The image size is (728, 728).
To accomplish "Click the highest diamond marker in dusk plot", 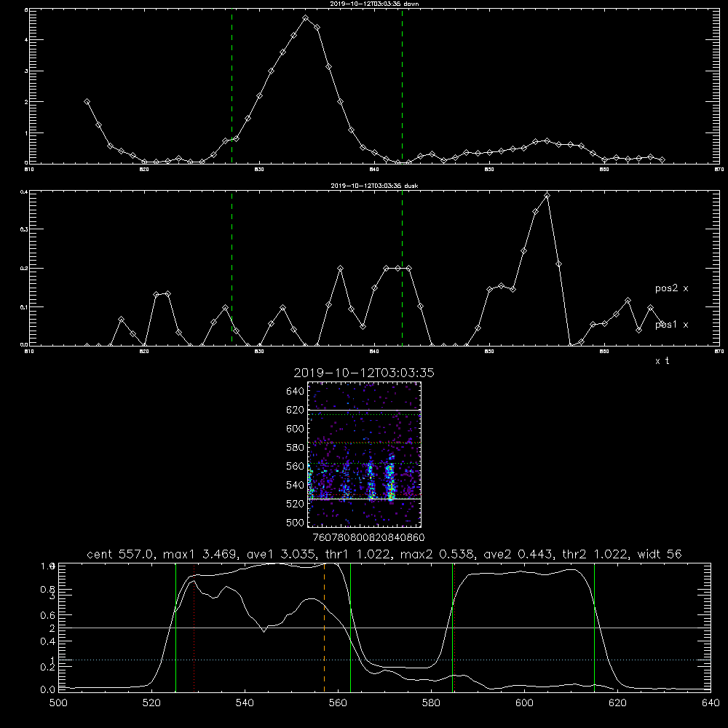I will coord(547,196).
